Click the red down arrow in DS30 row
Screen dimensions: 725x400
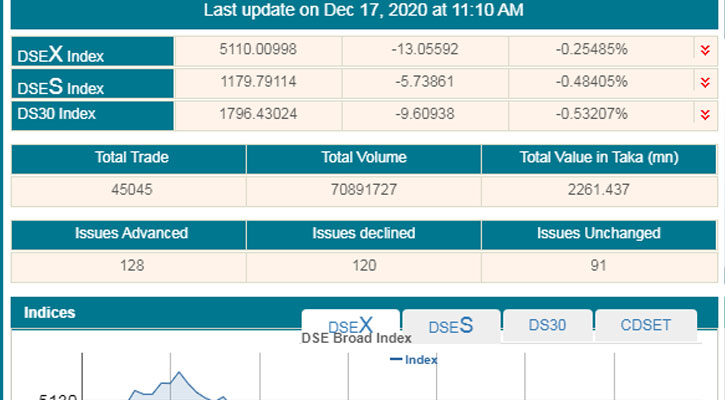(x=703, y=114)
